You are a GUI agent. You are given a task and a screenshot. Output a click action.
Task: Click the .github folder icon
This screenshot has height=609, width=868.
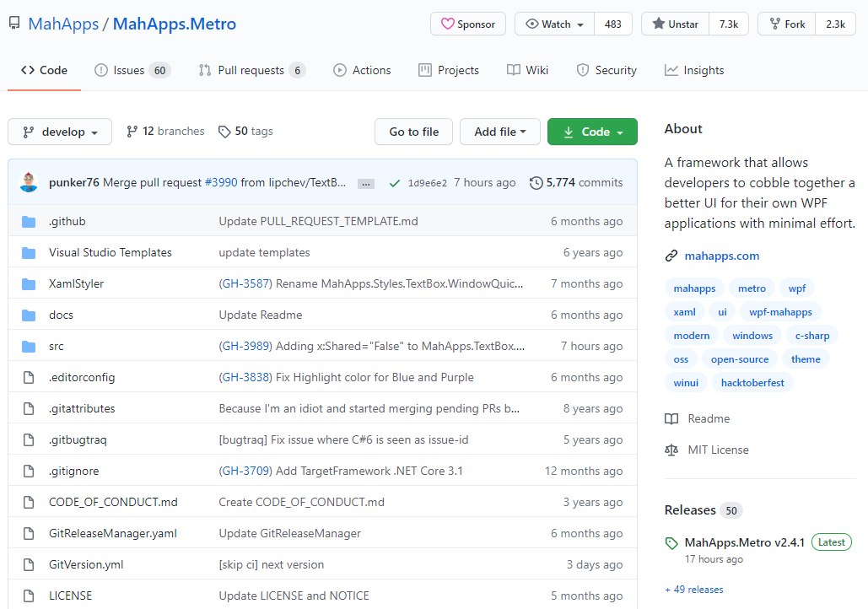coord(29,222)
